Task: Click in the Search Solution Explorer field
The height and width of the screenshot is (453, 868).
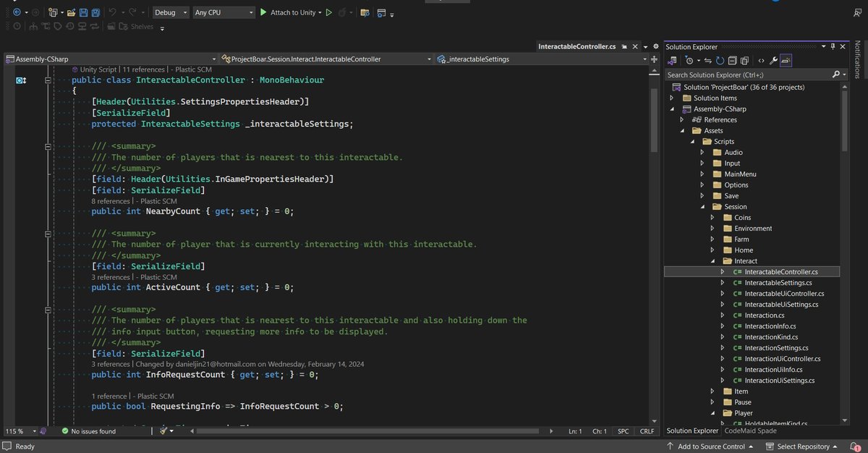Action: pos(749,75)
